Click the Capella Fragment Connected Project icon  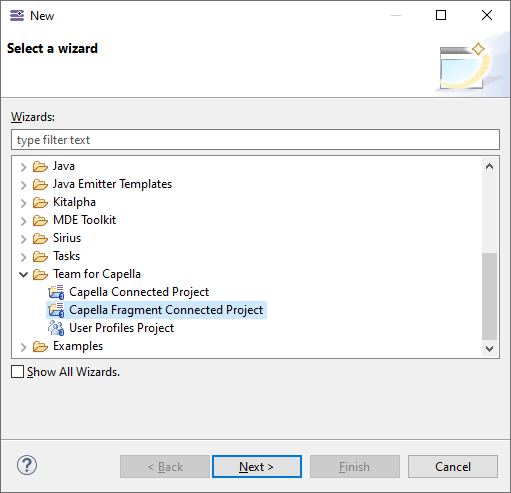coord(56,310)
